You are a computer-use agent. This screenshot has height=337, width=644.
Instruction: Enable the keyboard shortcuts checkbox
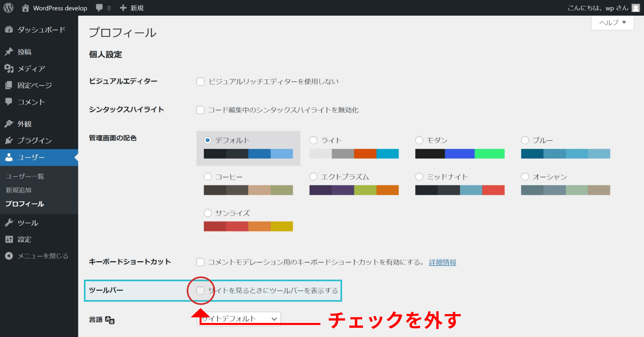[x=200, y=262]
